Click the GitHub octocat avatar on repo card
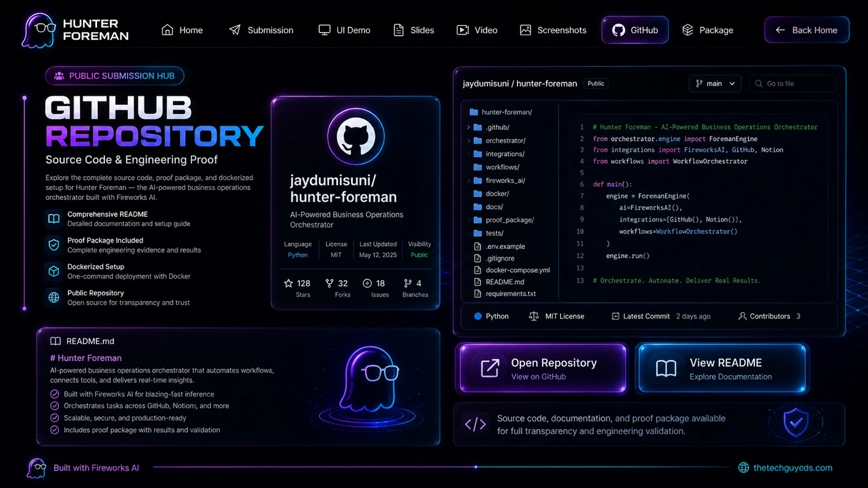 pos(356,137)
